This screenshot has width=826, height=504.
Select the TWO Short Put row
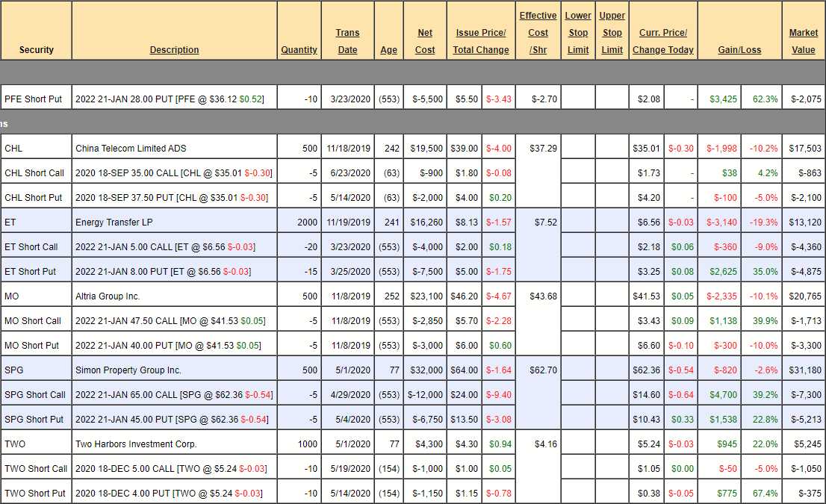pyautogui.click(x=35, y=494)
